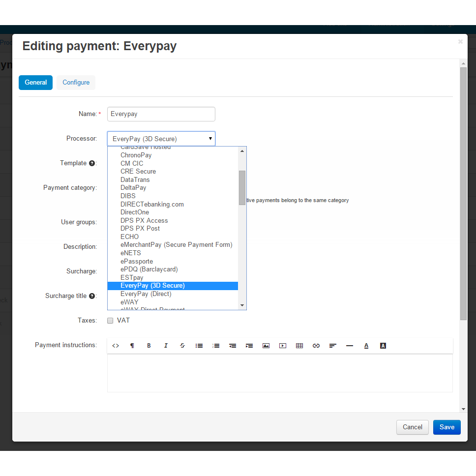Change font text color
Image resolution: width=476 pixels, height=476 pixels.
(x=366, y=346)
